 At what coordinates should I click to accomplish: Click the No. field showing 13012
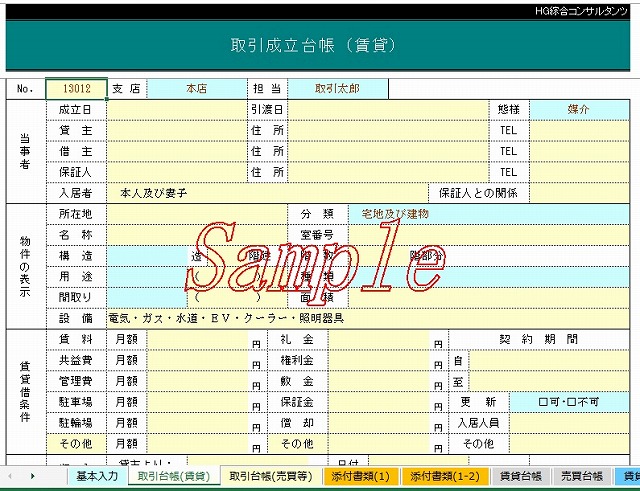76,89
